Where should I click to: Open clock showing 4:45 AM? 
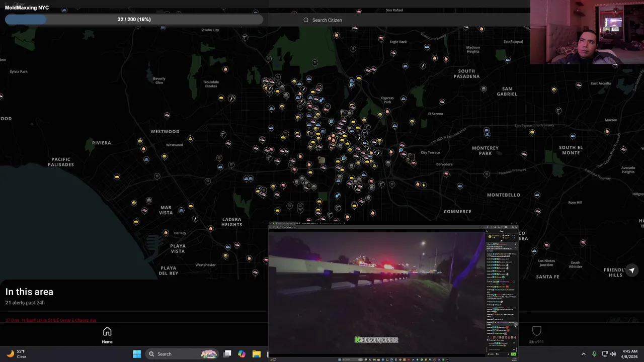(630, 354)
